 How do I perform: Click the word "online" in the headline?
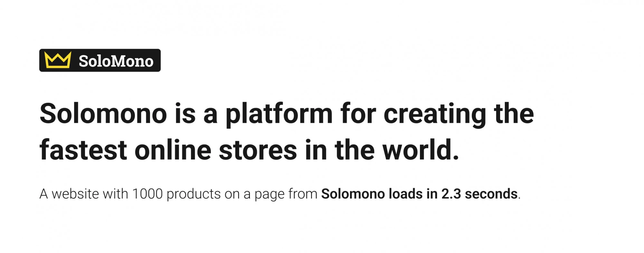[173, 150]
